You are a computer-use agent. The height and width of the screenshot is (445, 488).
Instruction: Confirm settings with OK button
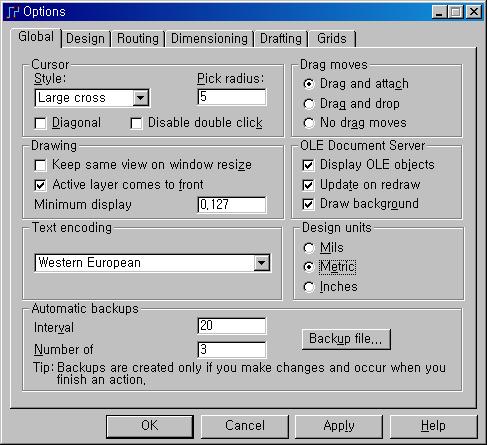150,426
